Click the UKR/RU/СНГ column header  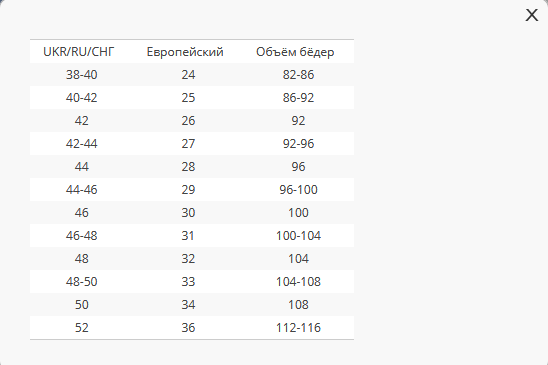pyautogui.click(x=79, y=52)
